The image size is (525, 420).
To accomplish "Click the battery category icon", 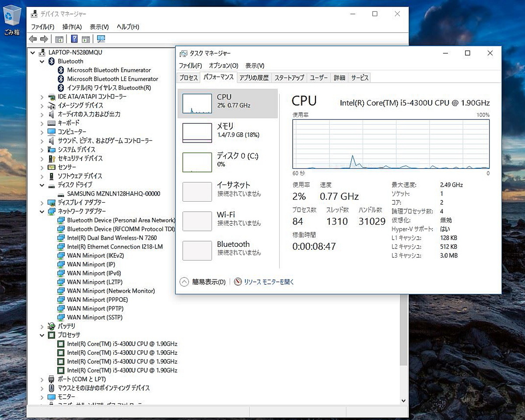I will coord(52,326).
